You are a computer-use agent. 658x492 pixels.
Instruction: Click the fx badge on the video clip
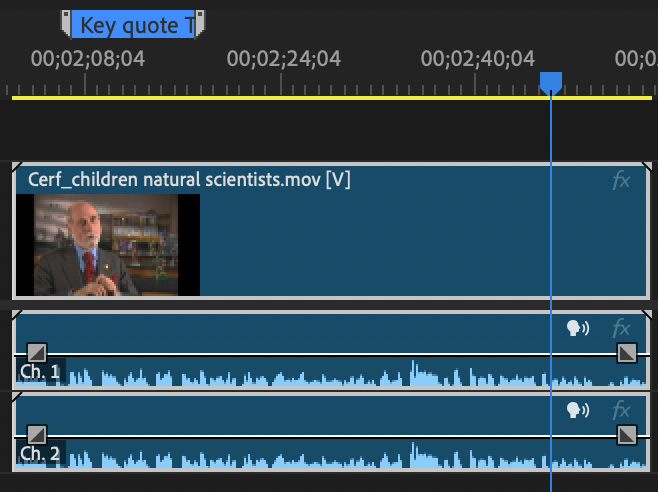click(621, 181)
